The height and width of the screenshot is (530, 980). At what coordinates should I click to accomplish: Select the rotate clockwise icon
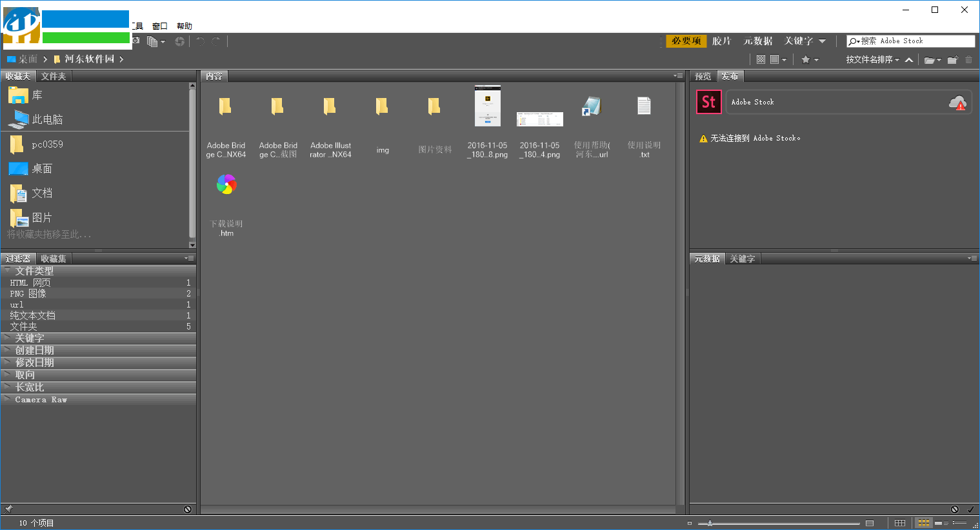click(215, 40)
